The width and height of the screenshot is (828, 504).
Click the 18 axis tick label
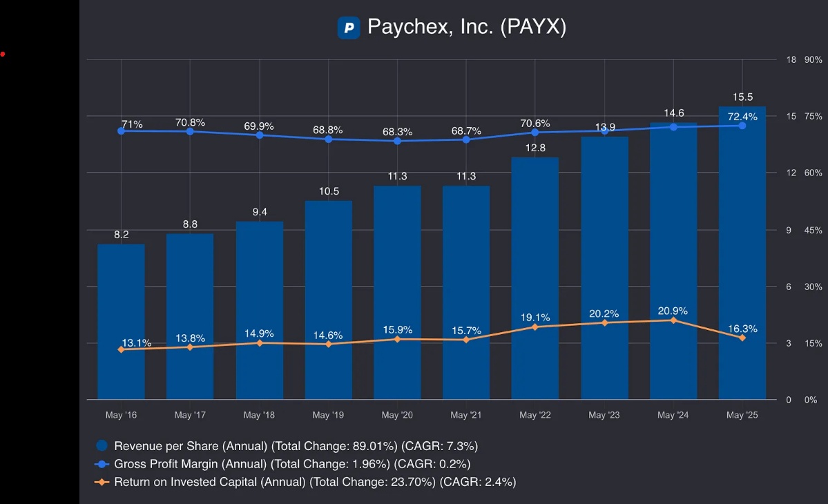[x=791, y=59]
